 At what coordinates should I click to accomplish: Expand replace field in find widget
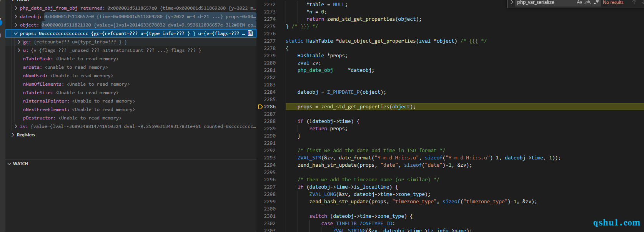click(x=512, y=2)
